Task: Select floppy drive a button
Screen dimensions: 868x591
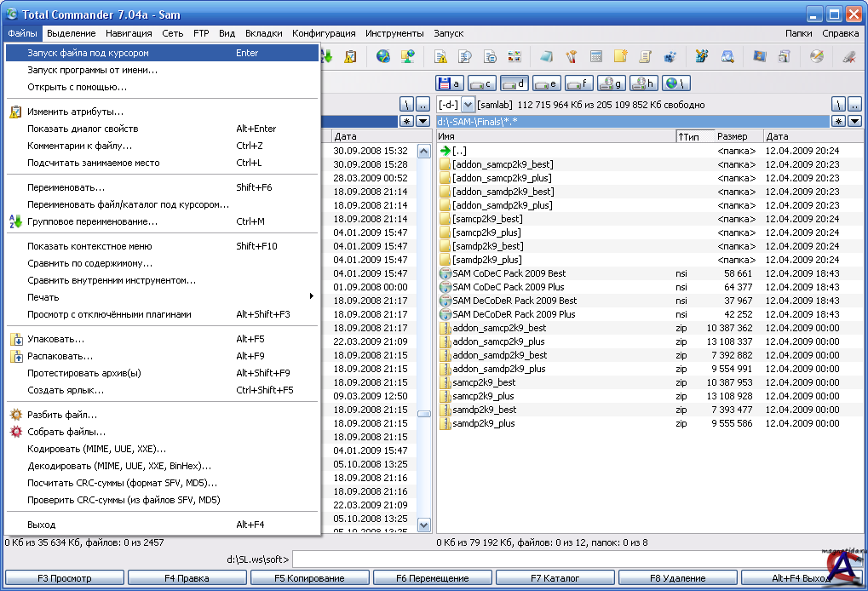Action: (449, 83)
